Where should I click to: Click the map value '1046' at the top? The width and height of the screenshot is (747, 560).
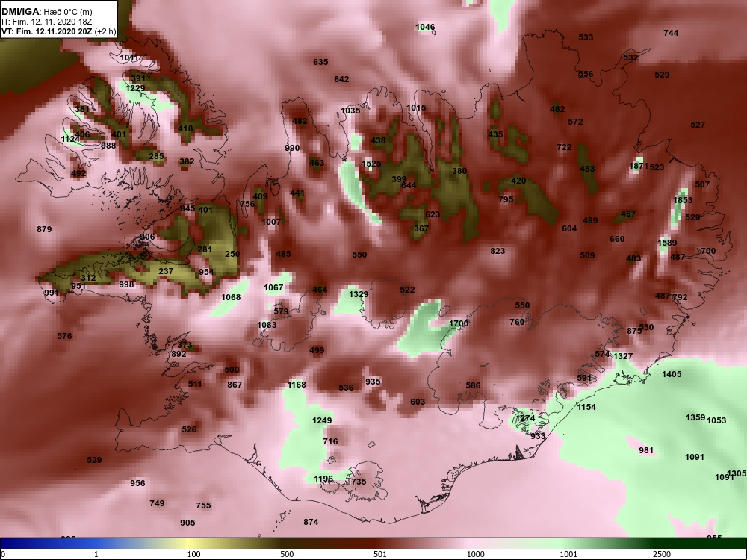[425, 27]
